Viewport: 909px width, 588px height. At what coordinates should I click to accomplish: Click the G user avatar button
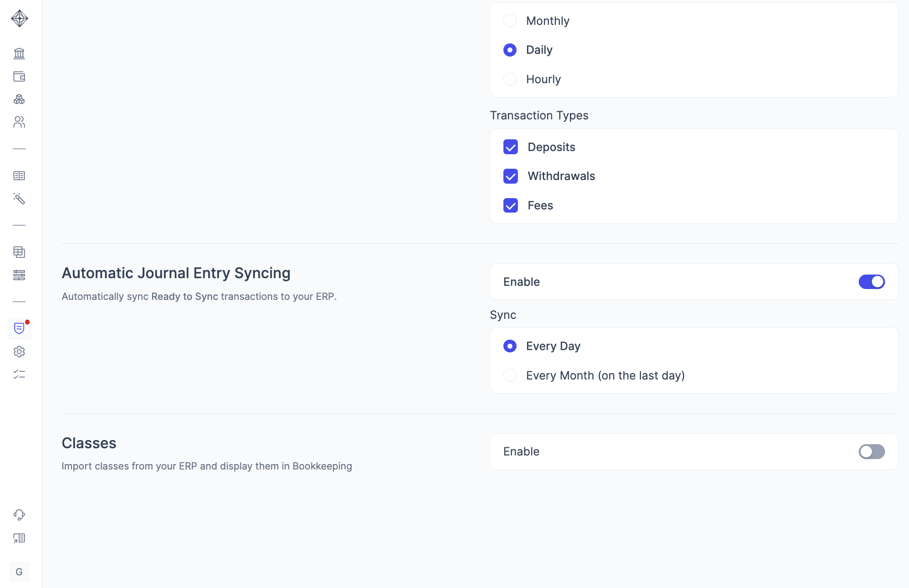(x=19, y=572)
